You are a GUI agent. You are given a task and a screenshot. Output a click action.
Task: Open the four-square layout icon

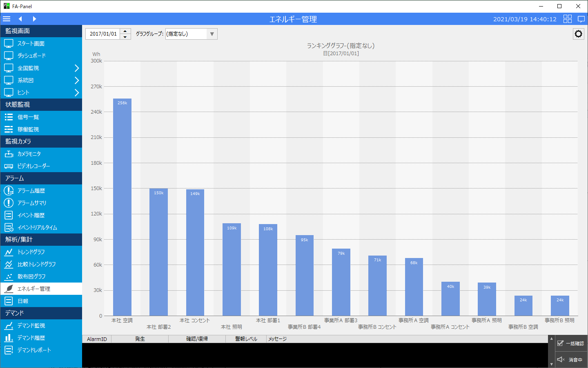point(568,19)
